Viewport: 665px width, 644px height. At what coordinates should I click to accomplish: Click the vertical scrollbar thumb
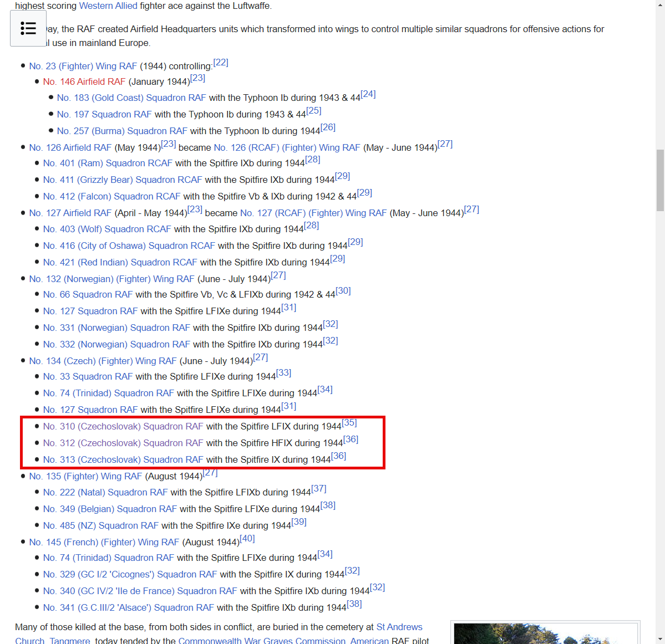(x=660, y=180)
